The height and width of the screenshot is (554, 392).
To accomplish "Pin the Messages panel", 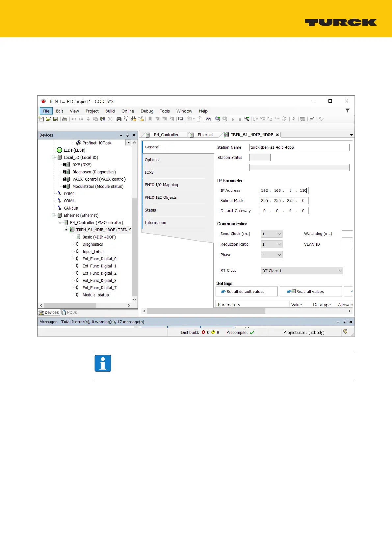I will [345, 322].
